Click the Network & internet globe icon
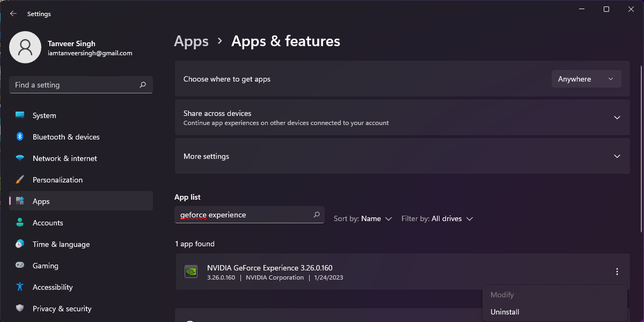This screenshot has width=644, height=322. point(20,158)
